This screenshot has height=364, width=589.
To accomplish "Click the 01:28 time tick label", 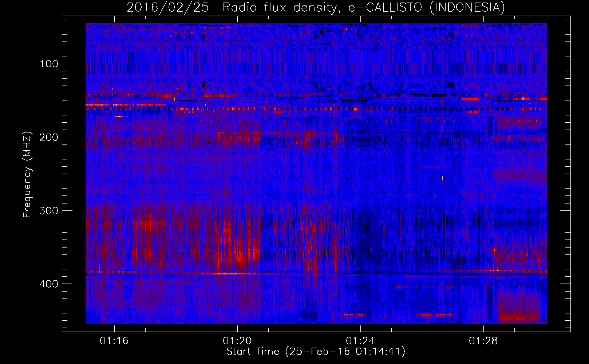I will [x=483, y=341].
